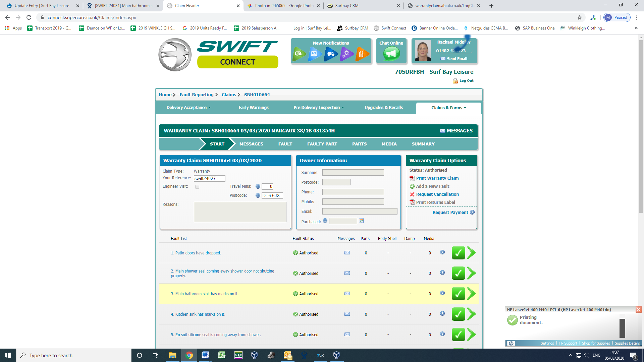This screenshot has height=362, width=644.
Task: Expand the Pre Delivery Inspection dropdown
Action: tap(319, 108)
